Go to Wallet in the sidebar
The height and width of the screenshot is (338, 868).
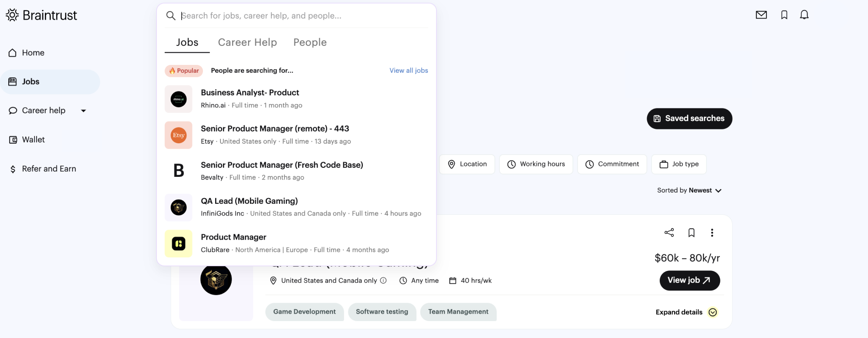pos(33,140)
